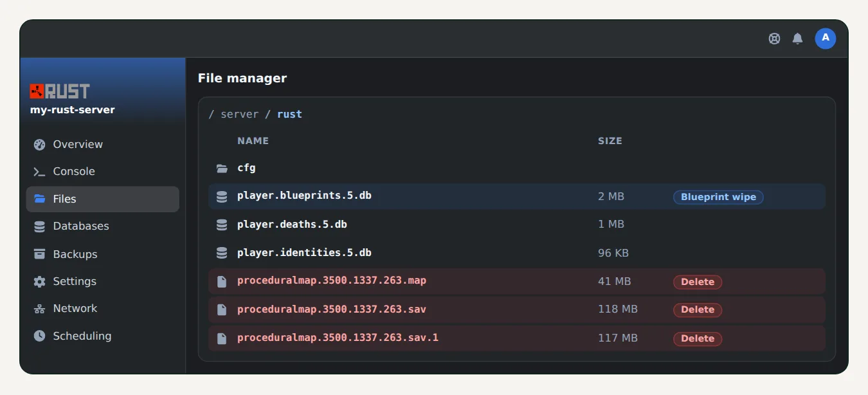Viewport: 868px width, 395px height.
Task: Click the 1 MB size value
Action: coord(611,225)
